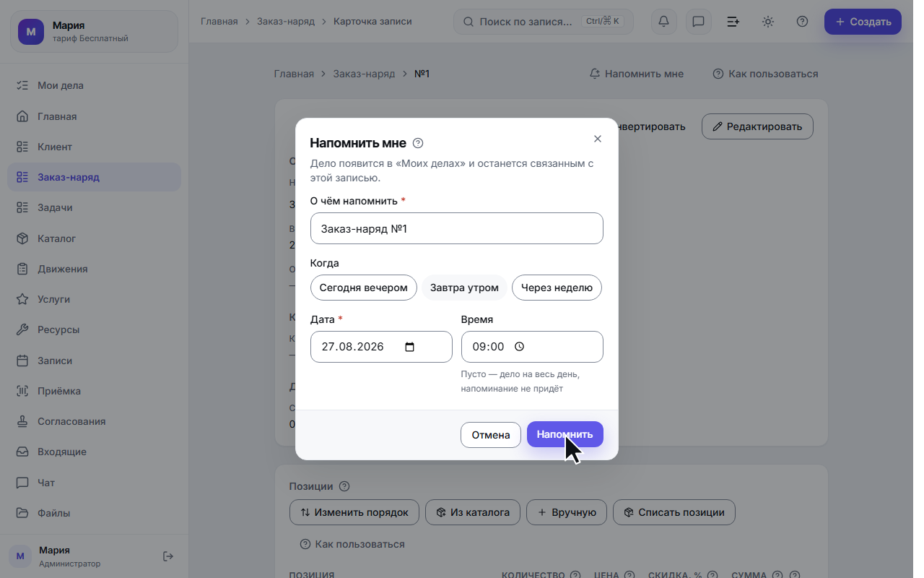Focus the Поиск по записям search field
This screenshot has width=924, height=578.
point(543,22)
